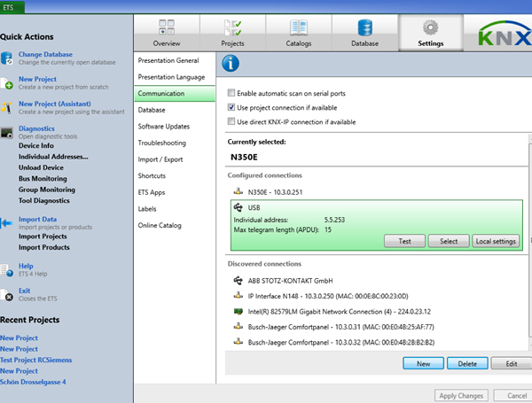The width and height of the screenshot is (532, 403).
Task: Click the Unload Device link
Action: (x=41, y=167)
